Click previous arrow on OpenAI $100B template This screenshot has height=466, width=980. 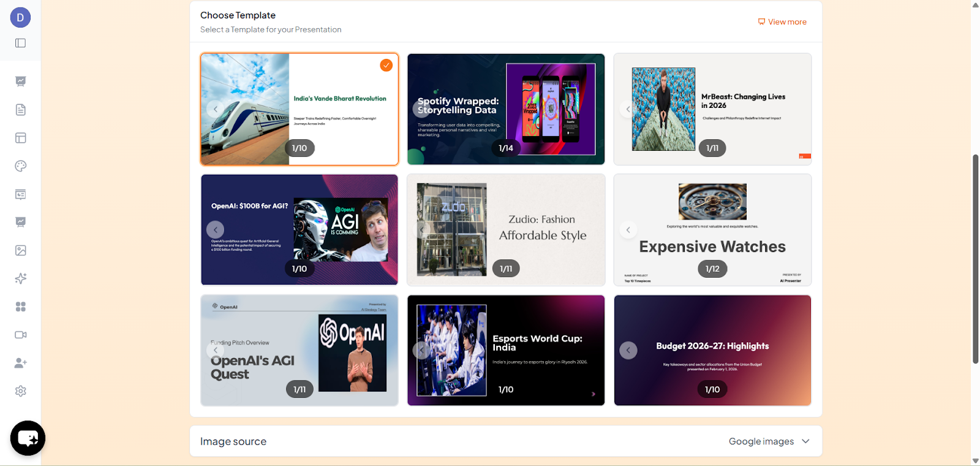click(215, 230)
